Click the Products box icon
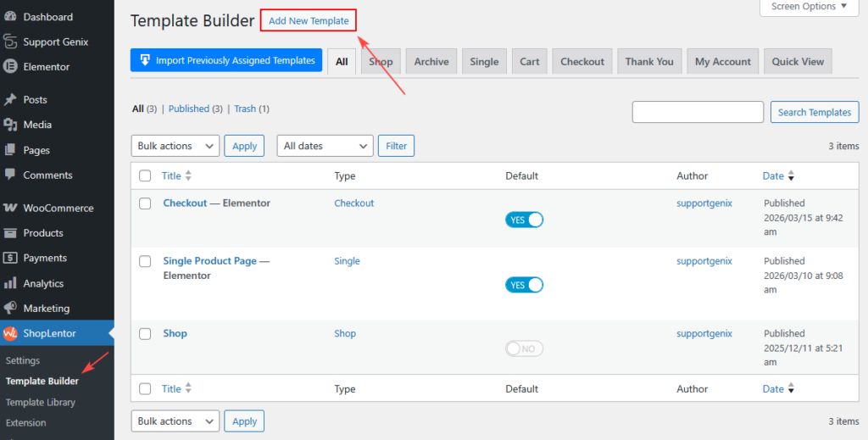 [10, 233]
